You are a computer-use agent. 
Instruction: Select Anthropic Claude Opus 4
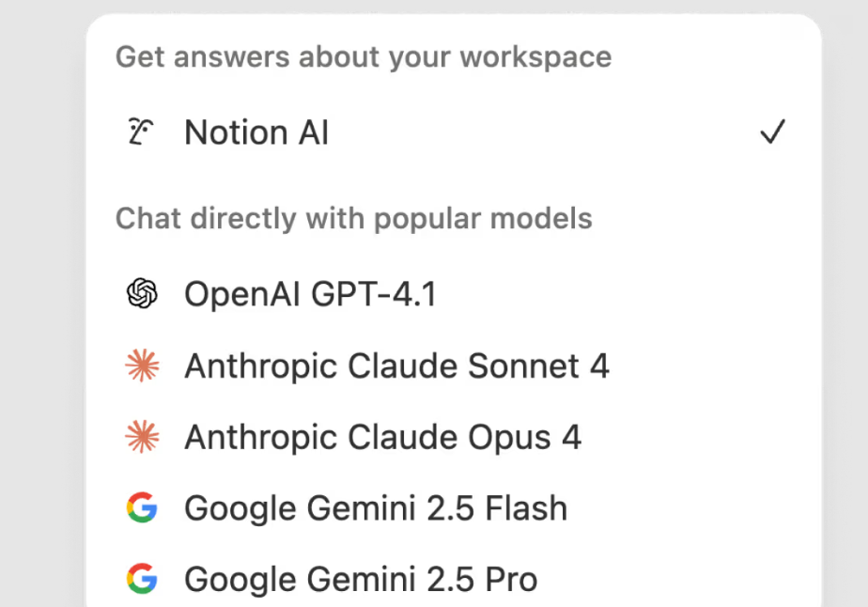point(383,436)
